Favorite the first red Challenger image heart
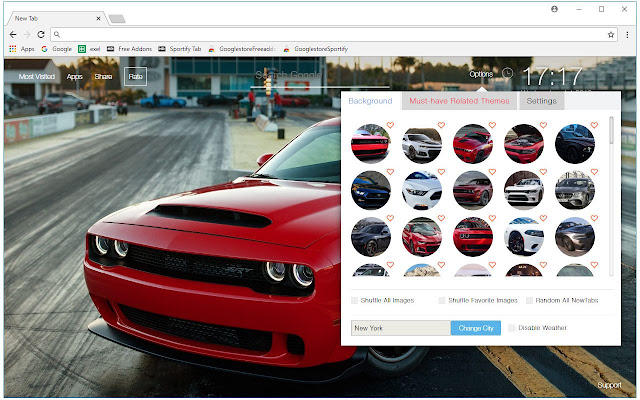Image resolution: width=640 pixels, height=400 pixels. coord(390,125)
